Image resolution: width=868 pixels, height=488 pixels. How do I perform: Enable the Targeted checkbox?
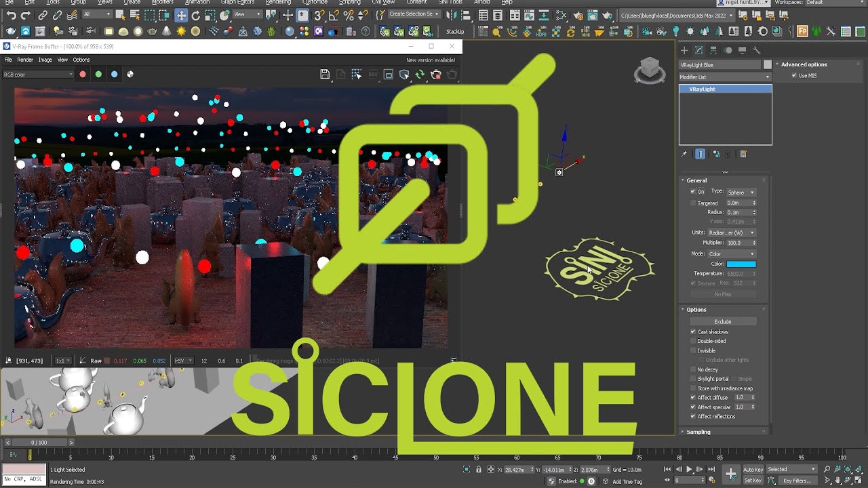tap(693, 203)
